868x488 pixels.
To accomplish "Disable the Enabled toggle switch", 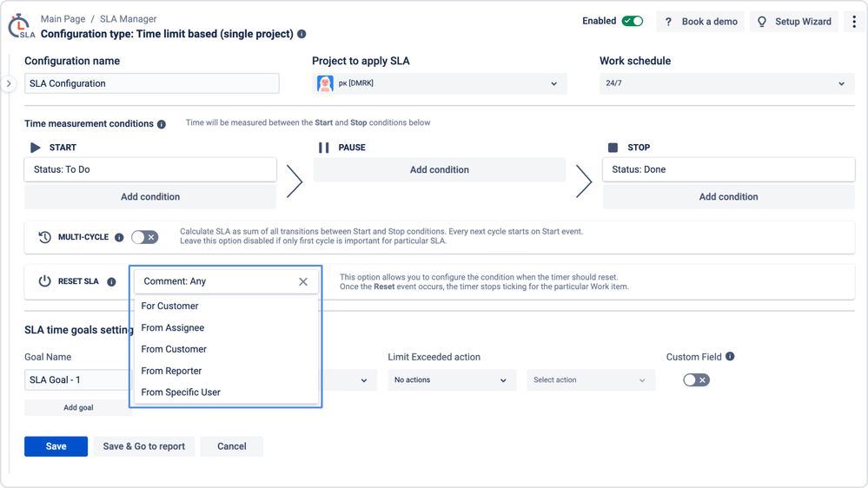I will (633, 22).
